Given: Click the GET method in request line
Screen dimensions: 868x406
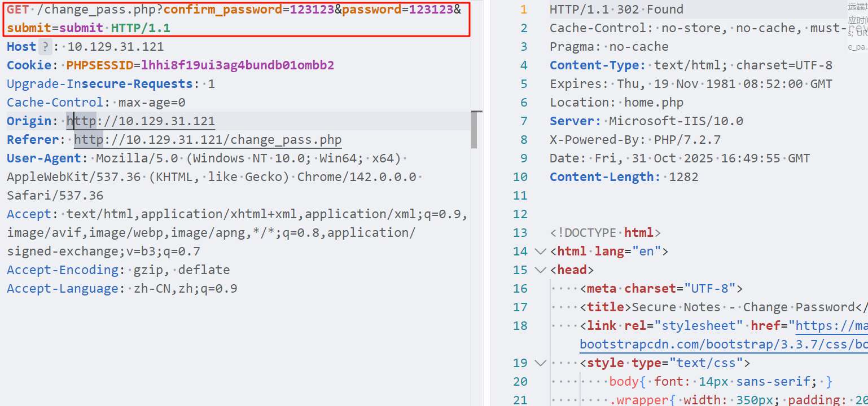Looking at the screenshot, I should pyautogui.click(x=19, y=10).
